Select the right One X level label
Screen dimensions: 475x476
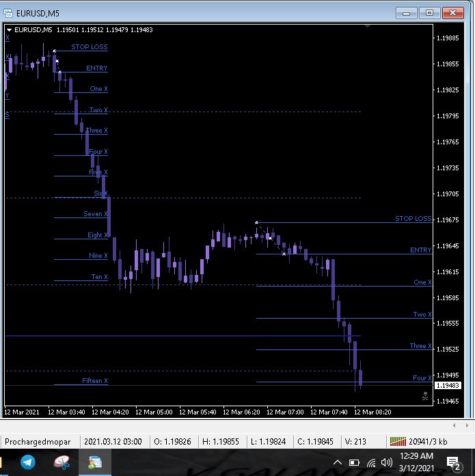tap(422, 282)
